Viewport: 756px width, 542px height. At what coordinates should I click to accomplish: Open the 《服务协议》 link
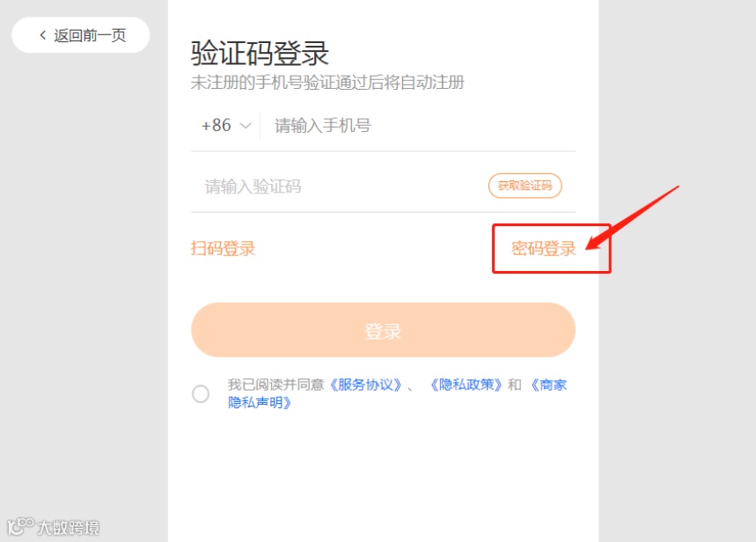pyautogui.click(x=365, y=385)
